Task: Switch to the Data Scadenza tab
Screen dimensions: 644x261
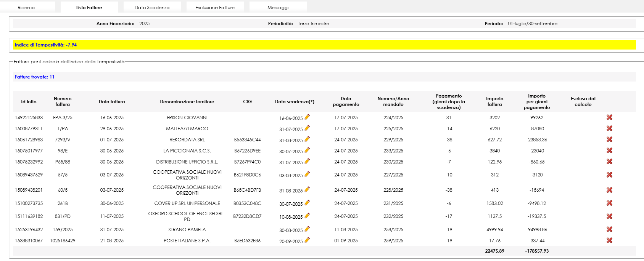Action: 152,7
